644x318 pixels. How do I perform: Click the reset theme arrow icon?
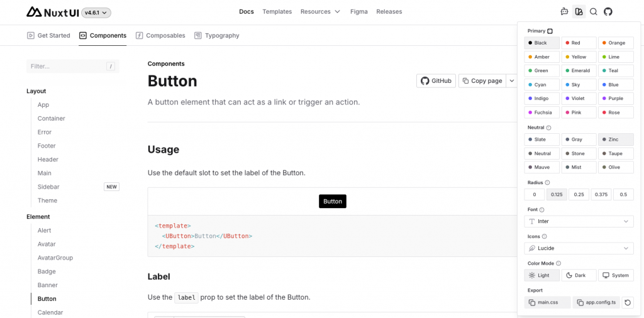[627, 302]
